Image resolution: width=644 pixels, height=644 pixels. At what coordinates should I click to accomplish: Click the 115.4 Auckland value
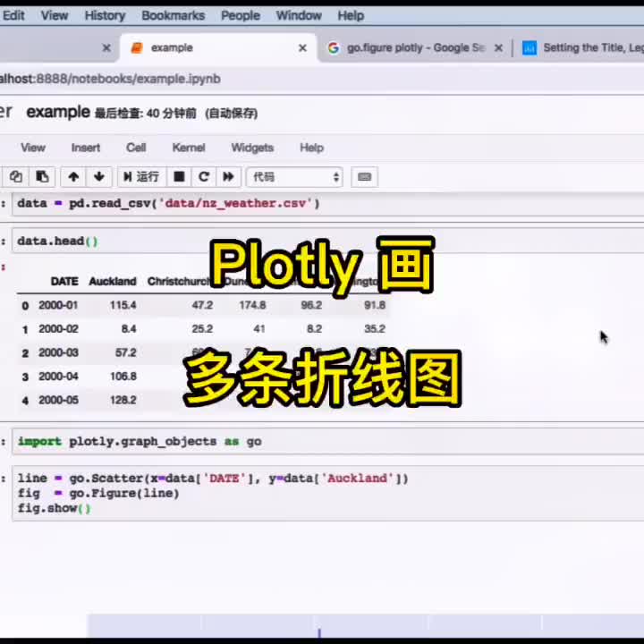(123, 305)
